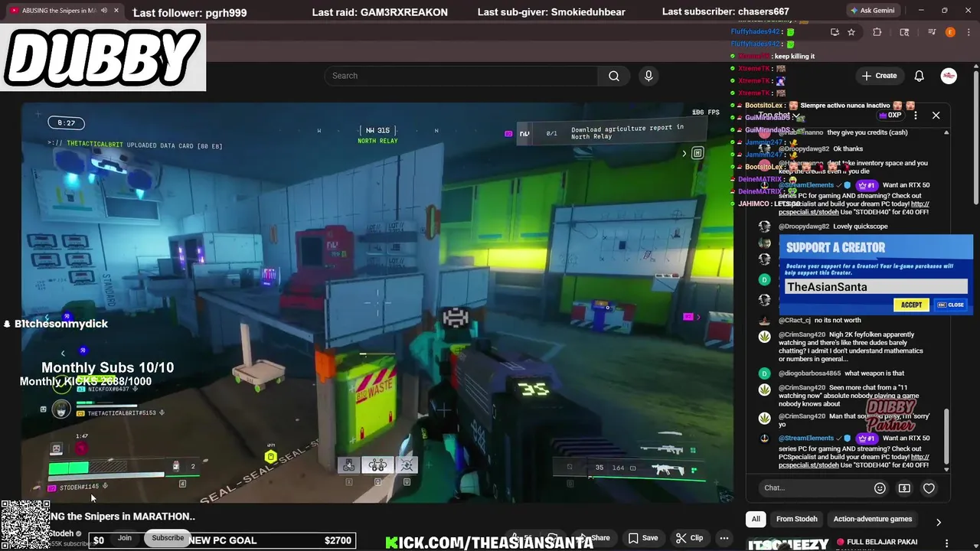Open the notifications bell
Screen dimensions: 980x551
[920, 76]
